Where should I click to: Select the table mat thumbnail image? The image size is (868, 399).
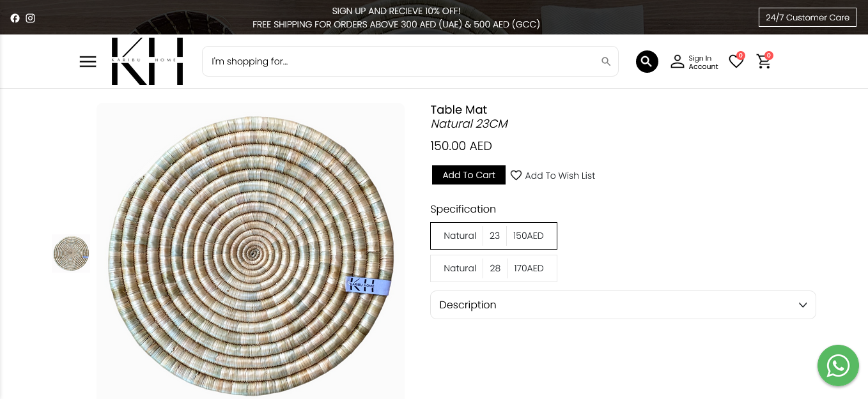point(70,253)
